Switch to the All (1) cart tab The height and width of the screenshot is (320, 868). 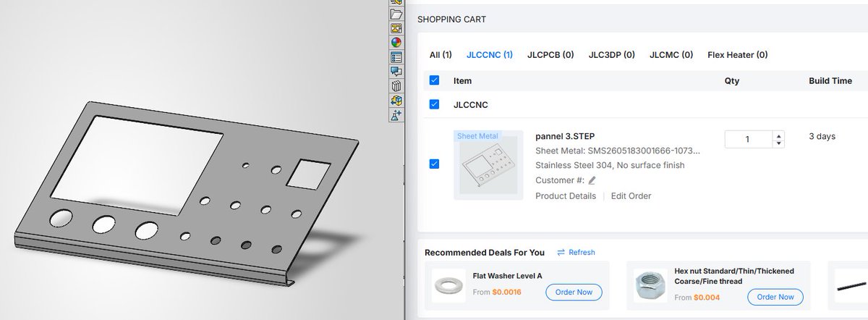(441, 54)
